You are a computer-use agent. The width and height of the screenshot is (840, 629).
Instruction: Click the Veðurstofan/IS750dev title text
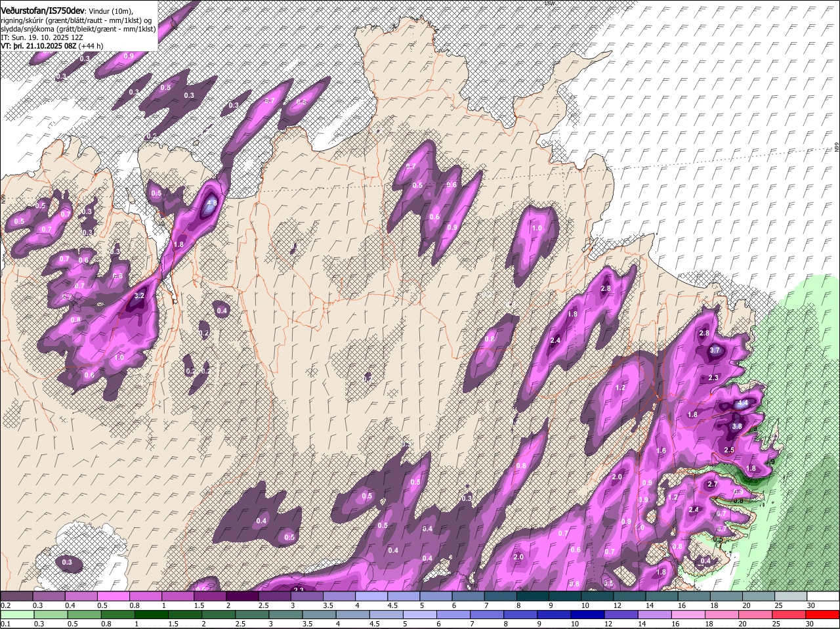tap(43, 11)
